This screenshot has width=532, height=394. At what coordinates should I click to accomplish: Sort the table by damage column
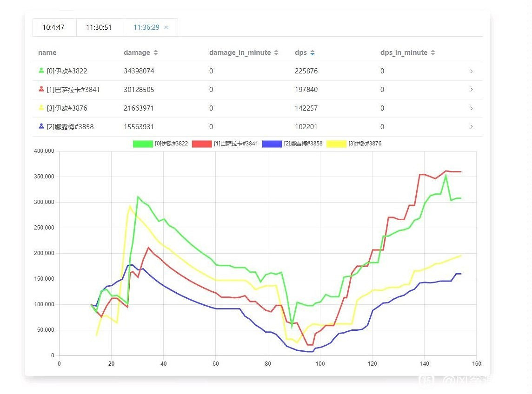coord(155,53)
